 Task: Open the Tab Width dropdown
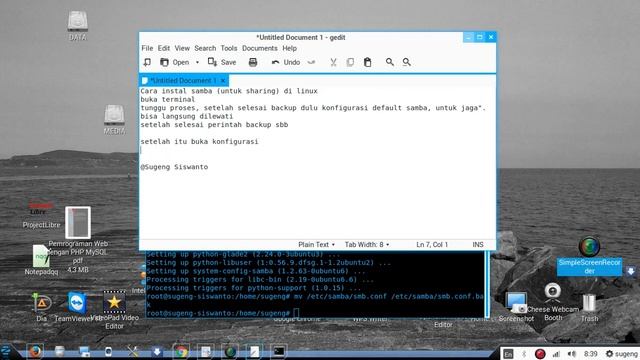[367, 244]
